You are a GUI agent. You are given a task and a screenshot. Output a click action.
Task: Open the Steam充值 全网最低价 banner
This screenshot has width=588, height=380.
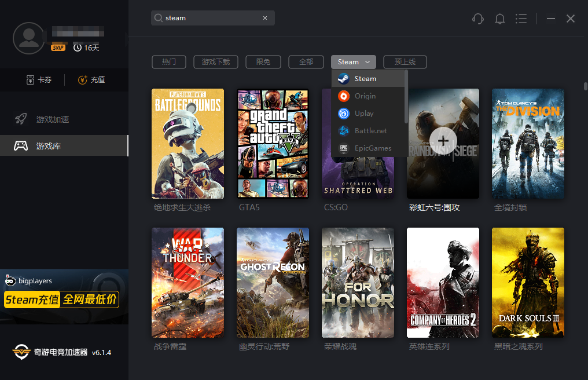[x=61, y=299]
